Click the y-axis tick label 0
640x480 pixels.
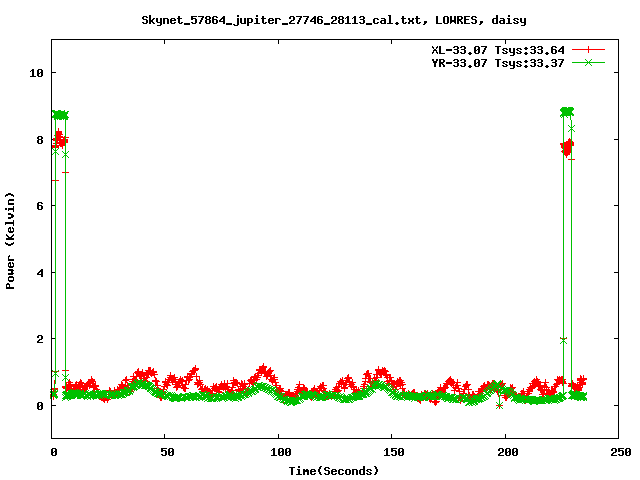[40, 406]
